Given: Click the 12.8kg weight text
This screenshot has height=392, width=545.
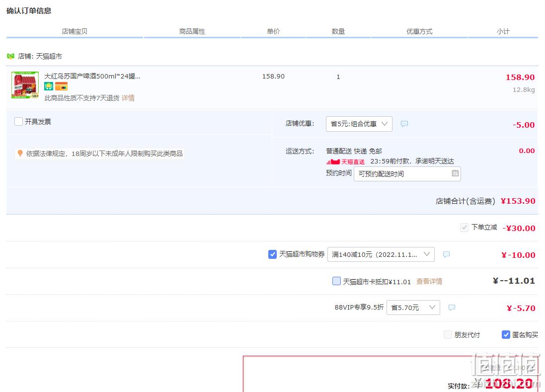Looking at the screenshot, I should click(x=524, y=89).
